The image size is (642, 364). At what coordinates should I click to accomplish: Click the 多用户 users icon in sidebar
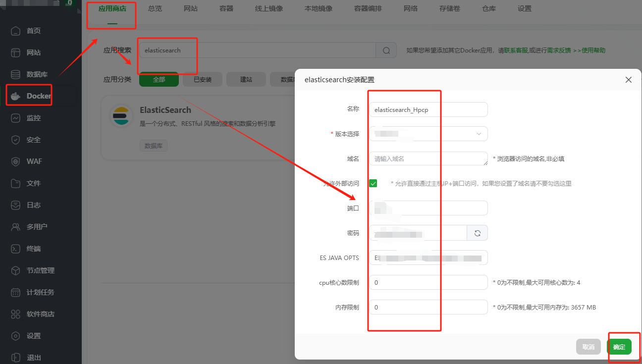tap(16, 227)
